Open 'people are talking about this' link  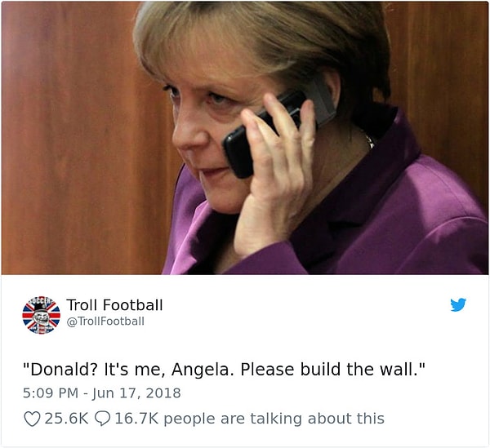[x=274, y=419]
